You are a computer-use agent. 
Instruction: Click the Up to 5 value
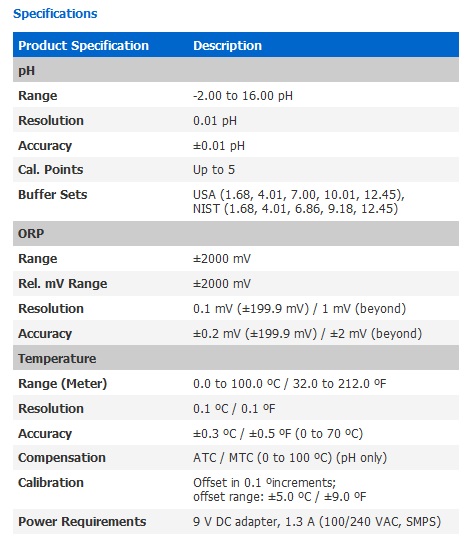pos(214,169)
